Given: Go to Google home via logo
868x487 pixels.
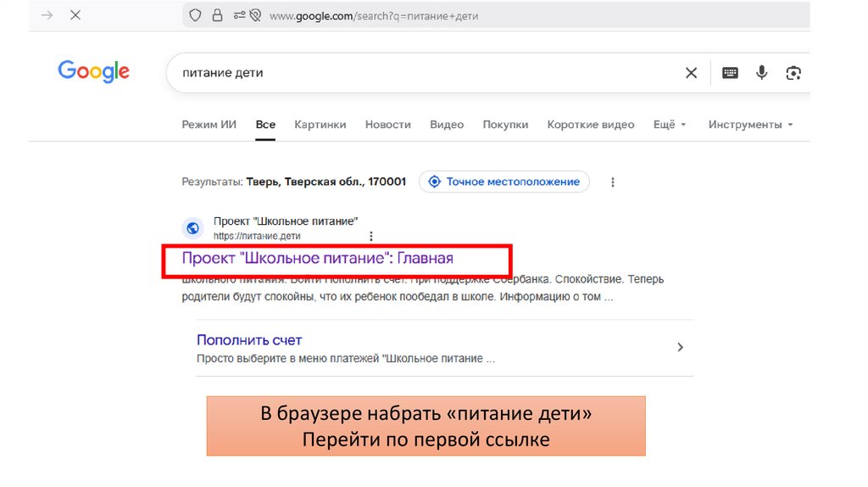Looking at the screenshot, I should [x=93, y=71].
